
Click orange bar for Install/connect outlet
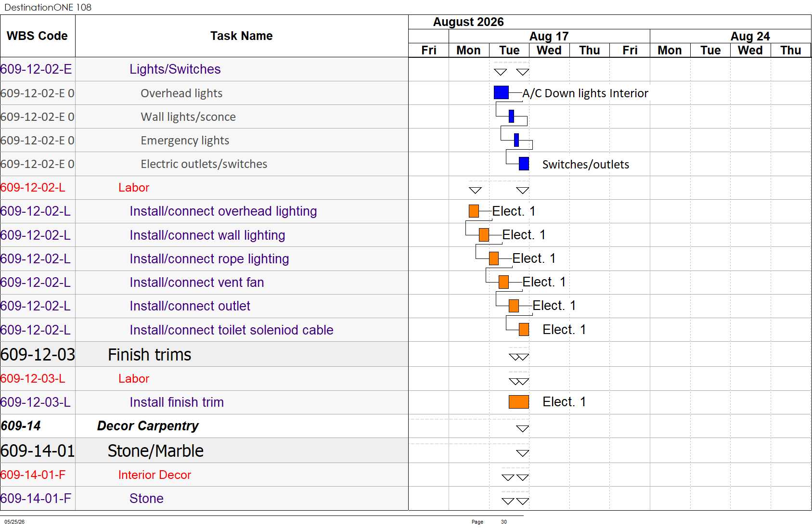click(514, 306)
